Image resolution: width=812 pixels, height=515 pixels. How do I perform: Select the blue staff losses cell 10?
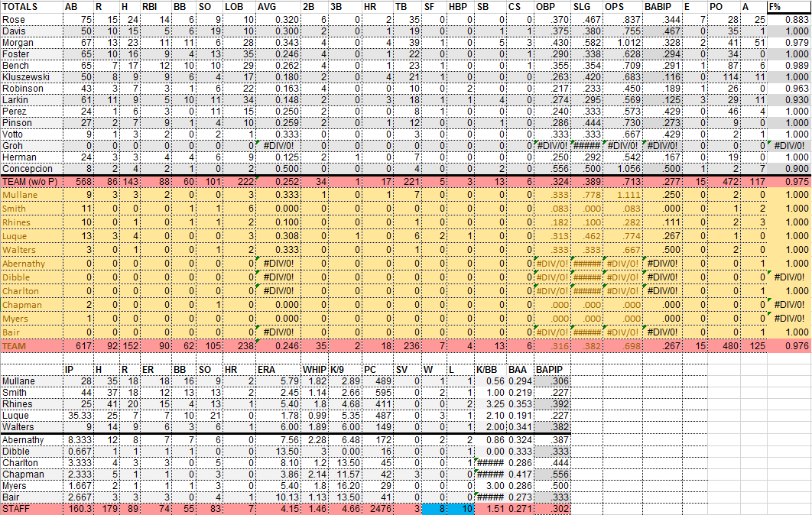[x=460, y=509]
